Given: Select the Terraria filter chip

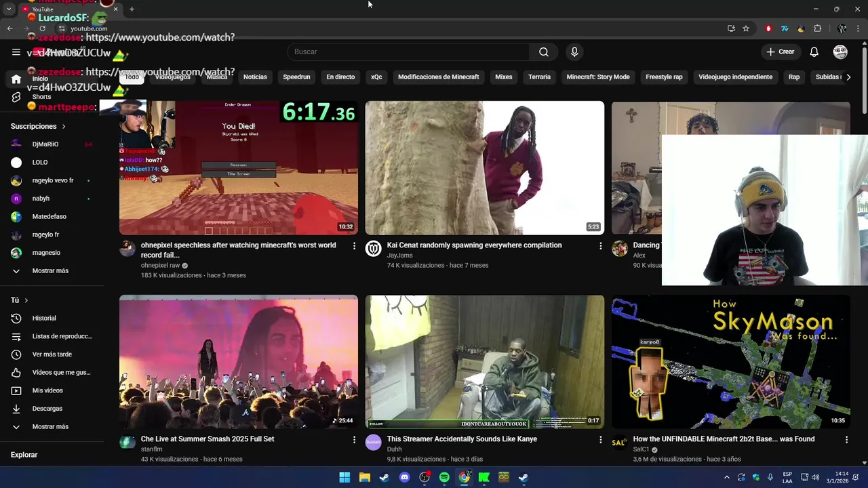Looking at the screenshot, I should (x=540, y=77).
